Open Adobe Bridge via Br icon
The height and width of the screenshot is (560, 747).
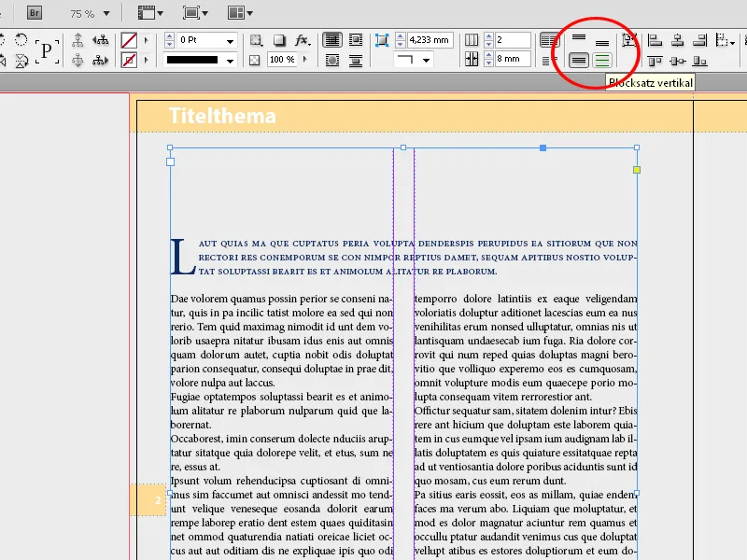[x=35, y=13]
